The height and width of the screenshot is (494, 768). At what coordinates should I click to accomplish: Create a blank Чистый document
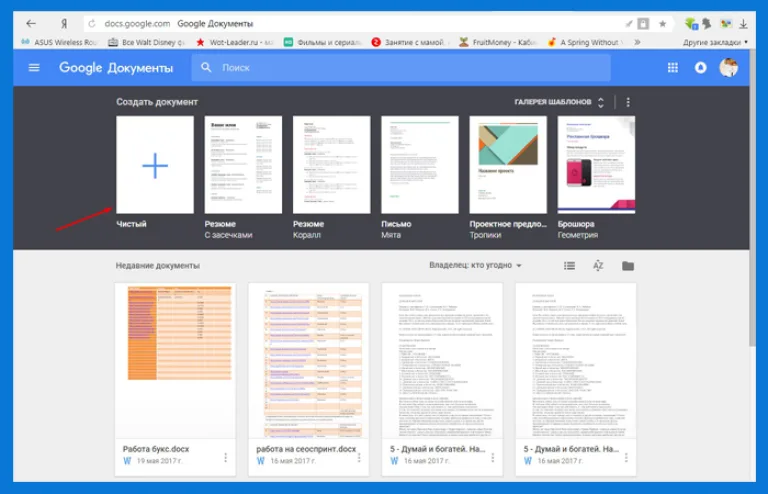point(155,165)
